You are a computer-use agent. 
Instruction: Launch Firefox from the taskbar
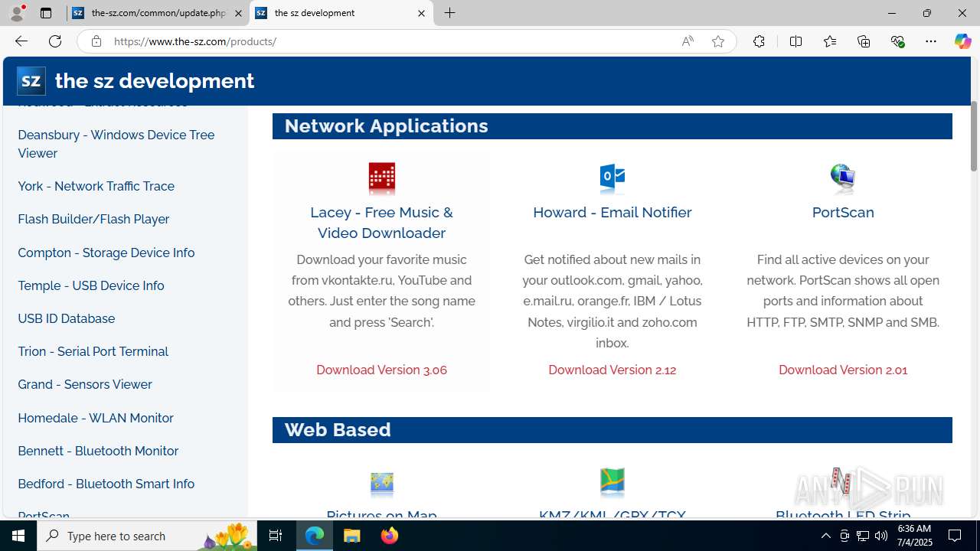390,536
